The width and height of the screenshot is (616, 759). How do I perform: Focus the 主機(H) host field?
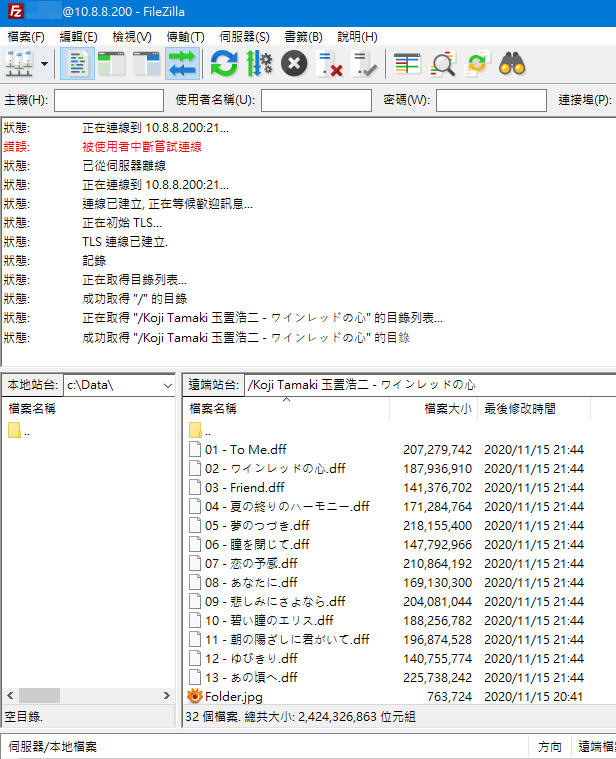click(109, 100)
